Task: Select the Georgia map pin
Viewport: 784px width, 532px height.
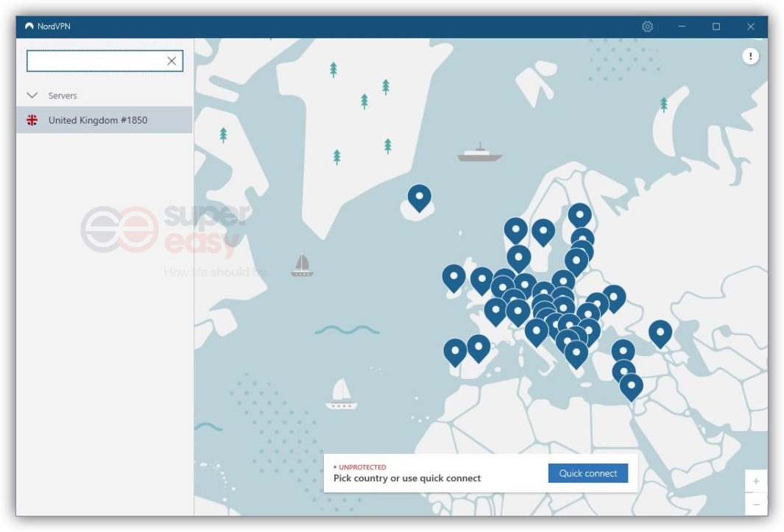Action: (x=660, y=334)
